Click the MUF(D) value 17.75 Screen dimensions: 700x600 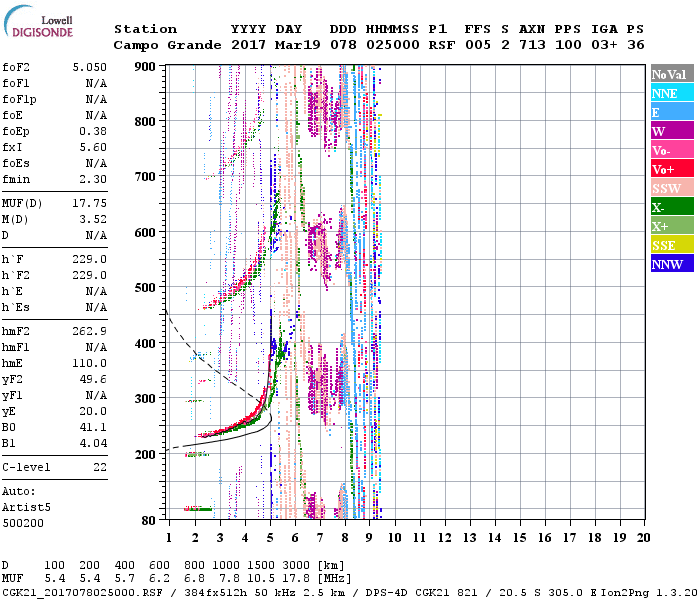pos(91,203)
